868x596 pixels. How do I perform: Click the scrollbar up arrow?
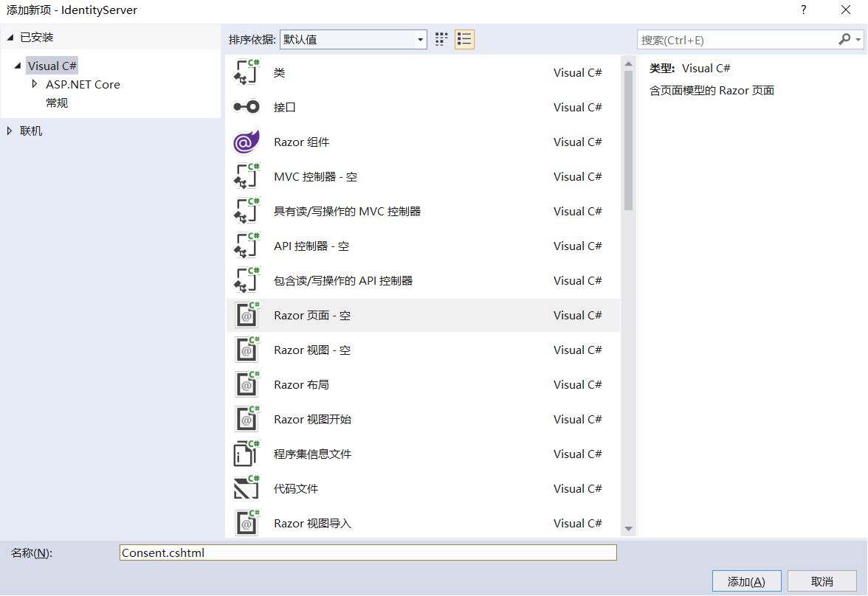pyautogui.click(x=628, y=63)
